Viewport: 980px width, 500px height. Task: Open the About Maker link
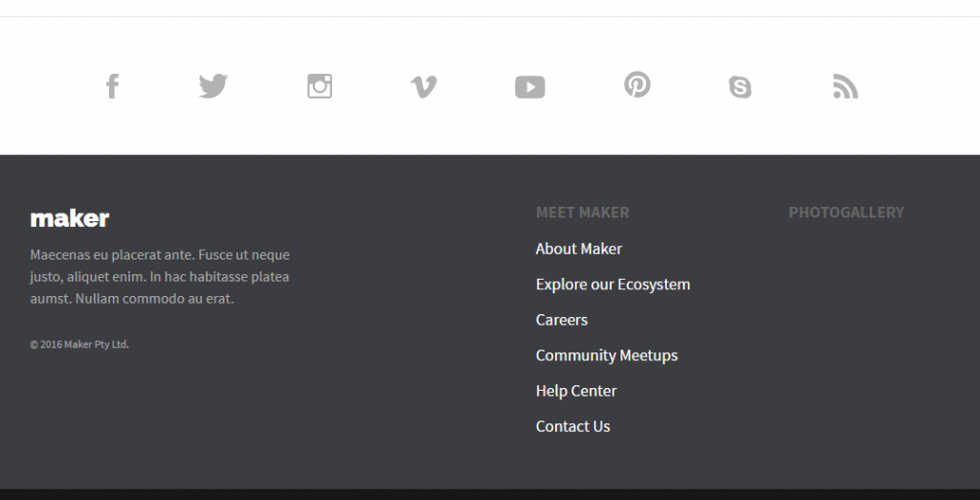579,248
